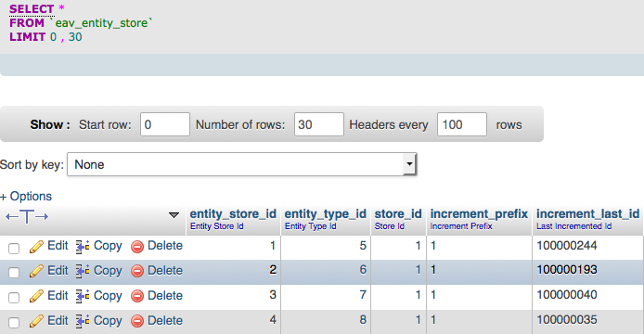Image resolution: width=644 pixels, height=334 pixels.
Task: Click the Delete link in row 3
Action: (165, 296)
